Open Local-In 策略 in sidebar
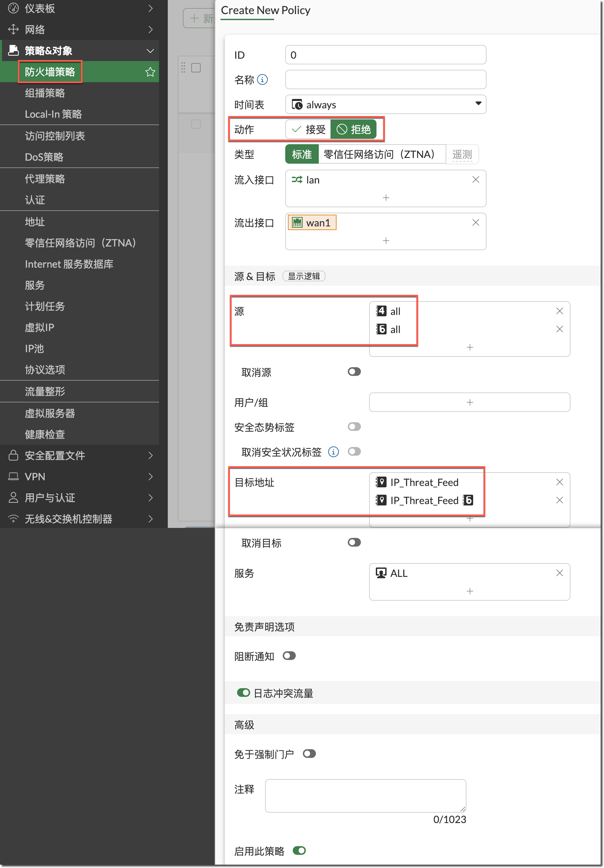This screenshot has height=868, width=604. (53, 114)
